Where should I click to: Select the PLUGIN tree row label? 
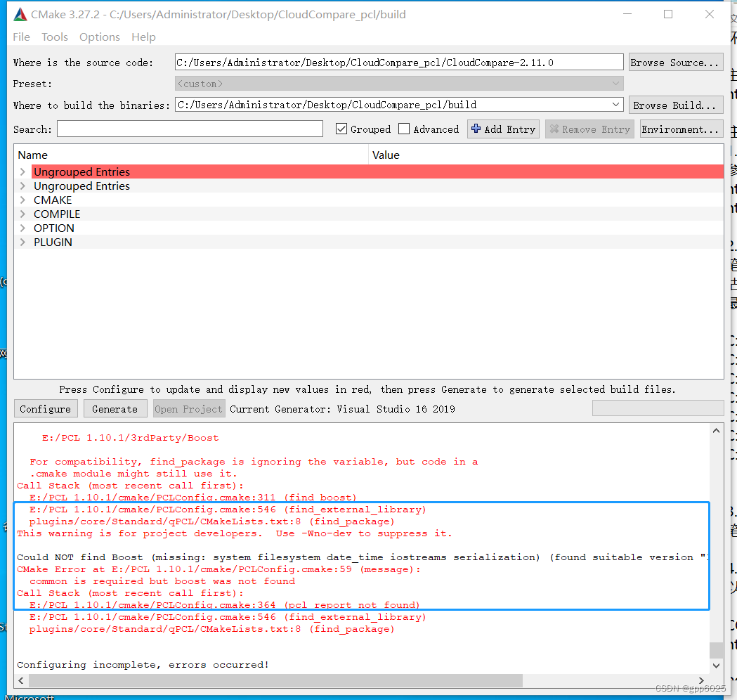click(x=53, y=242)
